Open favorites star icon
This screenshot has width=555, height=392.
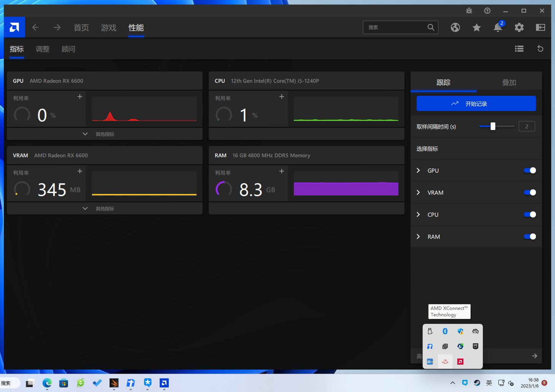(476, 27)
